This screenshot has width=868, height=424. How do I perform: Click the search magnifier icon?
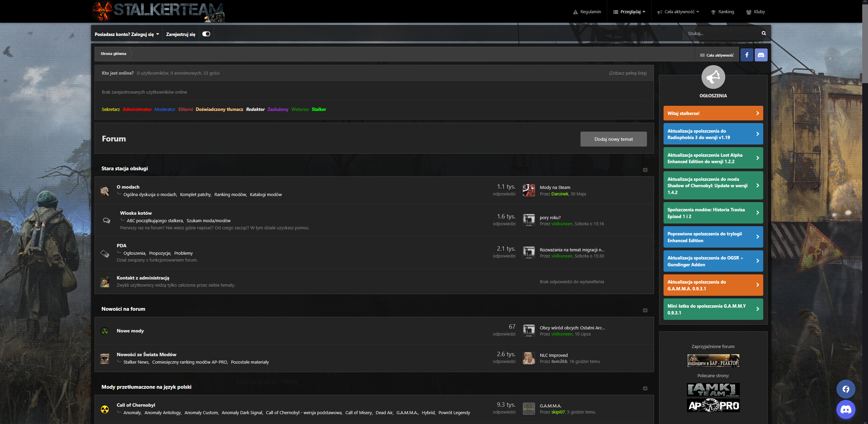(x=764, y=33)
